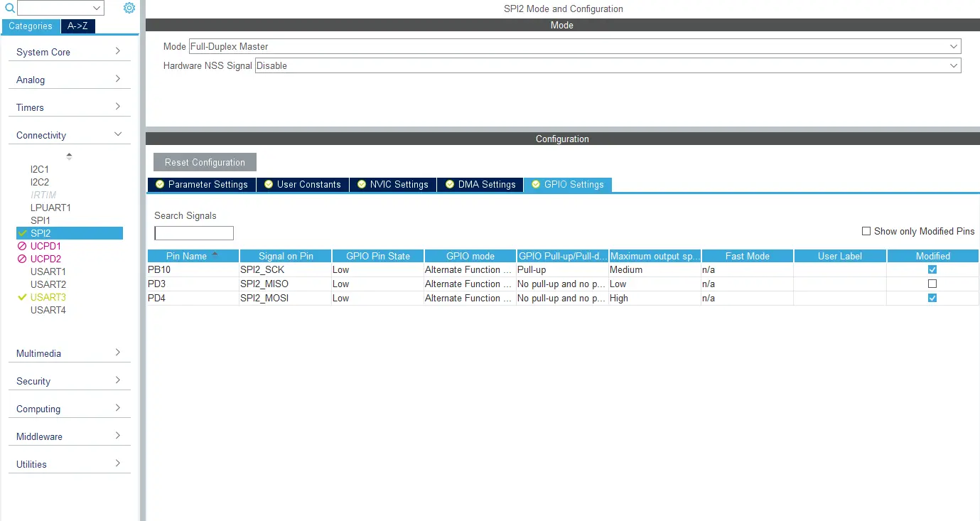Switch to the A->Z sorting view
The width and height of the screenshot is (980, 521).
coord(77,26)
